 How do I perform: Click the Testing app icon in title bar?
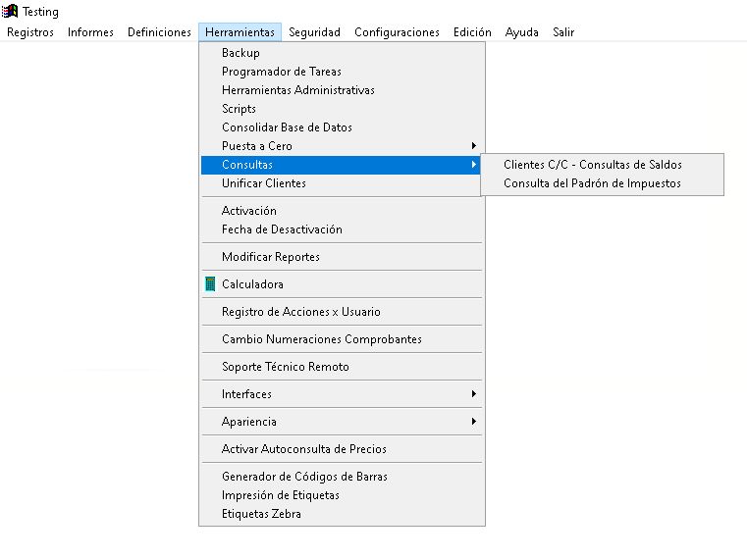coord(11,11)
